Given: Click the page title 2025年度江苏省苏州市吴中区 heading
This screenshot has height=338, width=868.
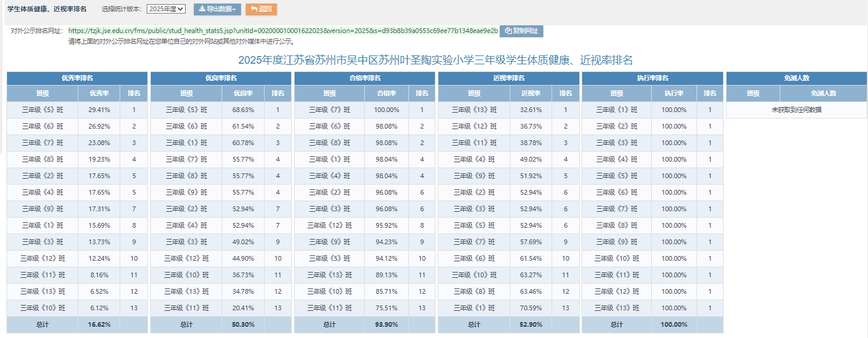Looking at the screenshot, I should tap(435, 60).
